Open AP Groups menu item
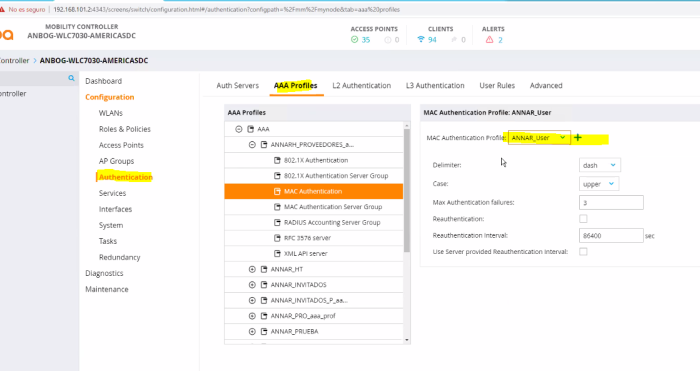Viewport: 700px width, 371px height. tap(116, 161)
